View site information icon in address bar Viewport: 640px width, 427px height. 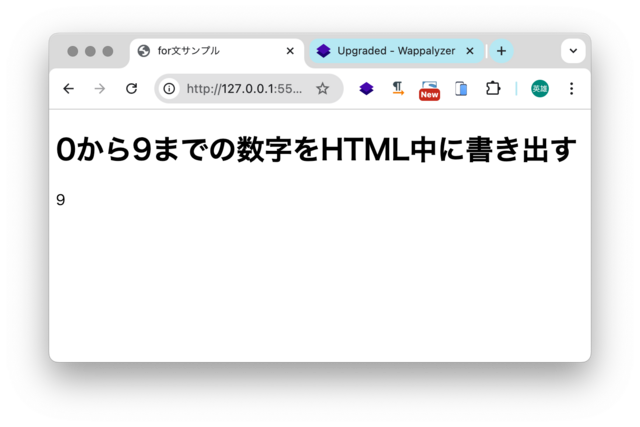coord(169,89)
